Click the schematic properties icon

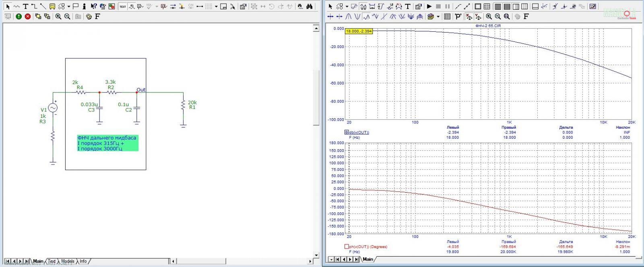point(243,6)
